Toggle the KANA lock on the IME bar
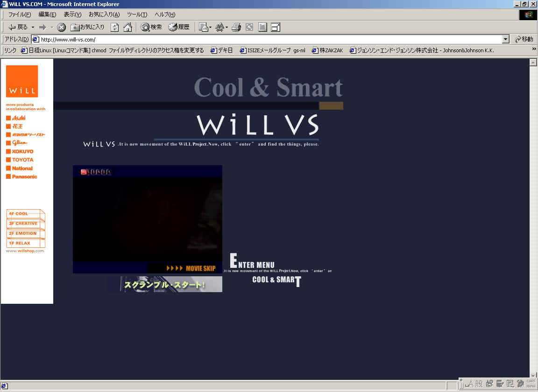Image resolution: width=538 pixels, height=392 pixels. 531,386
